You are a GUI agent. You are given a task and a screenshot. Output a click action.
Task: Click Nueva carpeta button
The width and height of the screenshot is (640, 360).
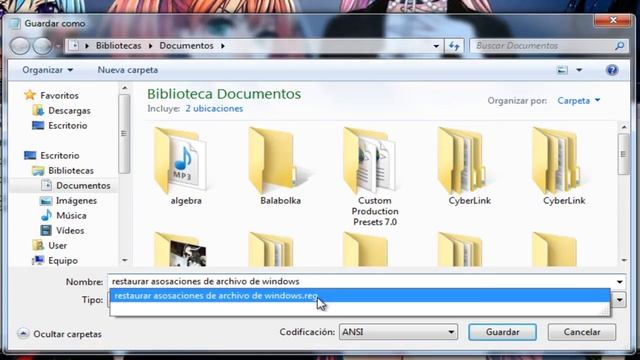pos(128,70)
